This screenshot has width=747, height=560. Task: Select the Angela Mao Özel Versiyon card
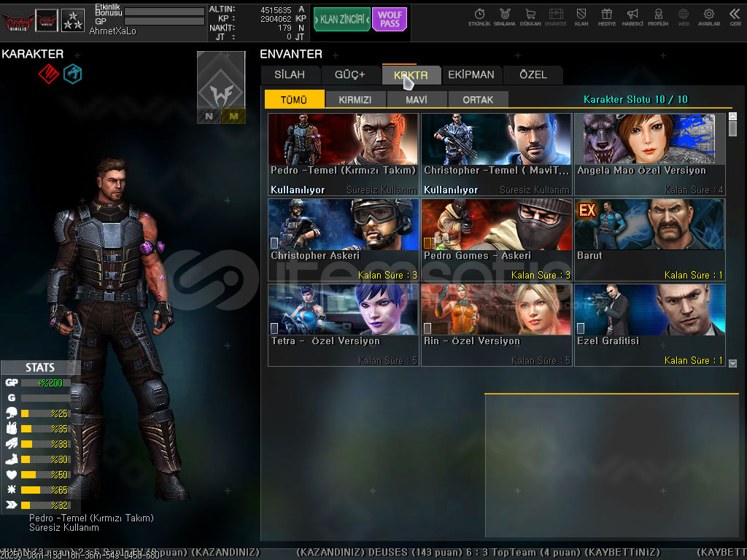(650, 155)
